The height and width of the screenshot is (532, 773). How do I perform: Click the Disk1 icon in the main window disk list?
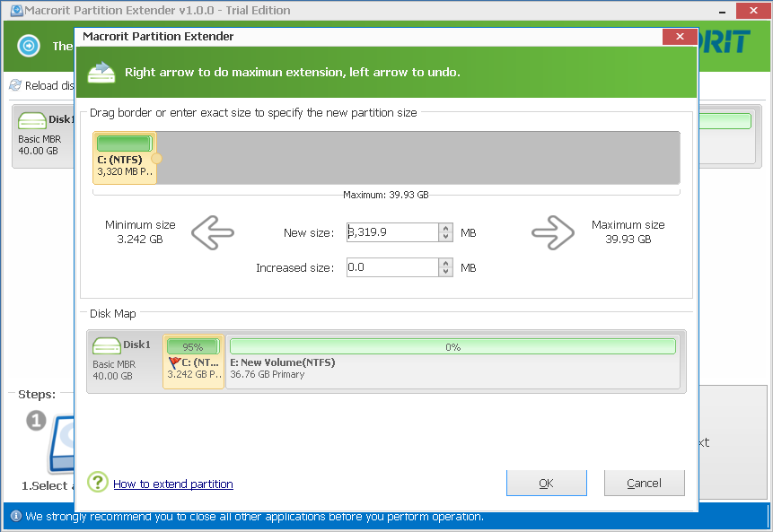pyautogui.click(x=32, y=120)
